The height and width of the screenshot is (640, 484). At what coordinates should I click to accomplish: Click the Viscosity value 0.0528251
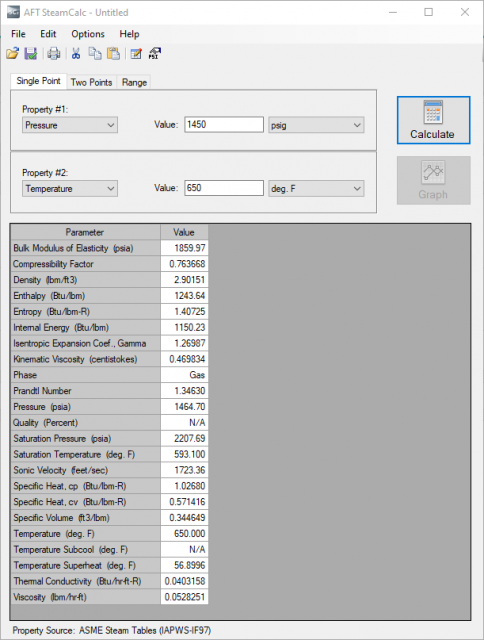point(184,597)
